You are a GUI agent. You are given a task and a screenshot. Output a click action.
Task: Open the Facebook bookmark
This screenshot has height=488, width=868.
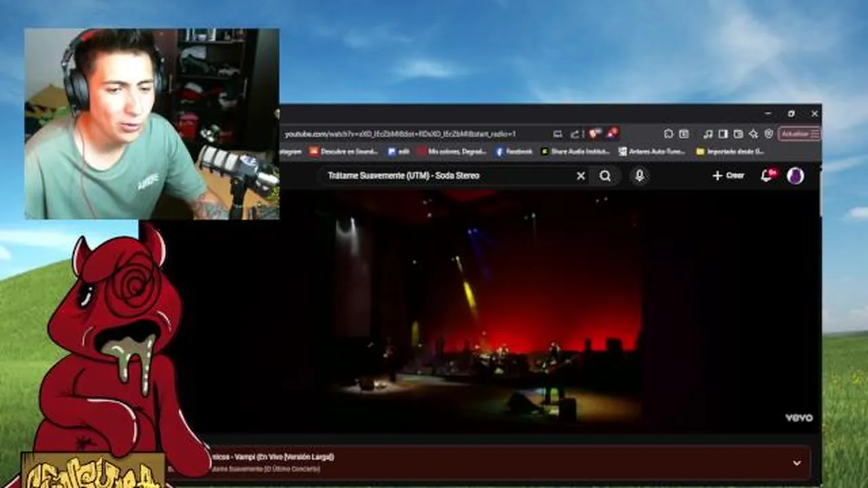click(x=514, y=152)
